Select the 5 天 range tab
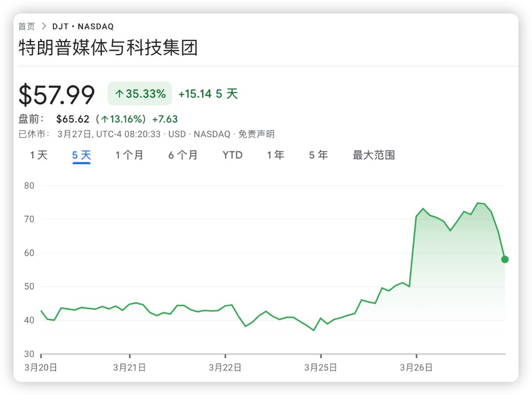The height and width of the screenshot is (395, 532). click(x=82, y=155)
